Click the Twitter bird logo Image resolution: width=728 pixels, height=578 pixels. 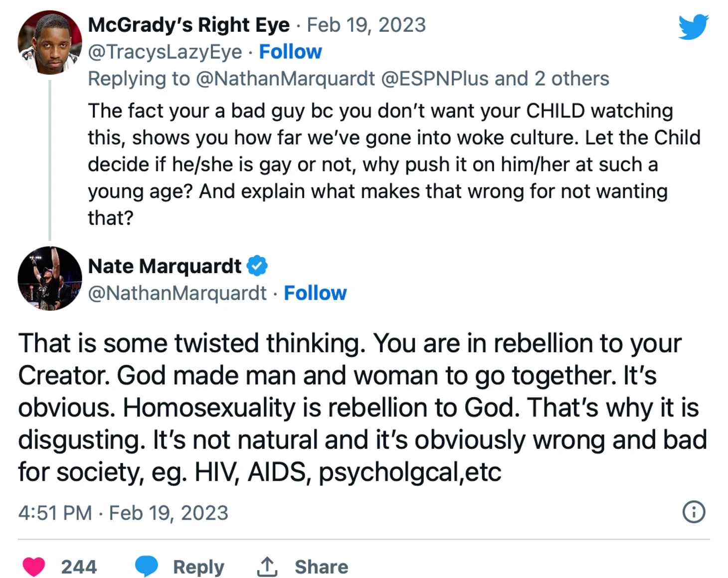click(693, 26)
